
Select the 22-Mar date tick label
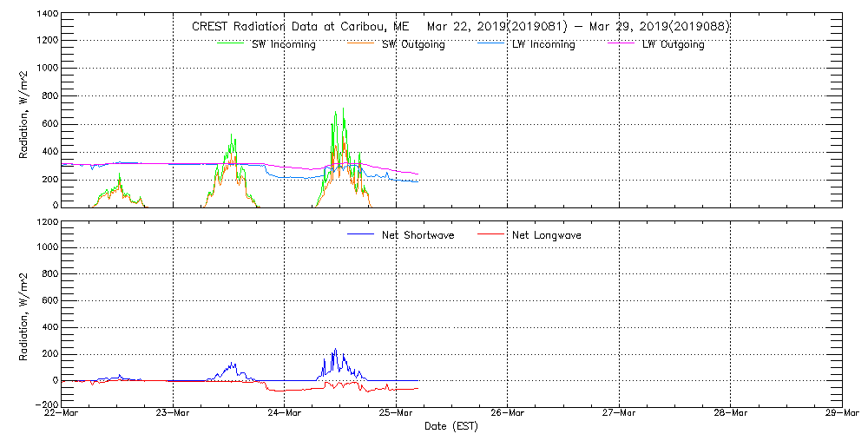pyautogui.click(x=62, y=413)
